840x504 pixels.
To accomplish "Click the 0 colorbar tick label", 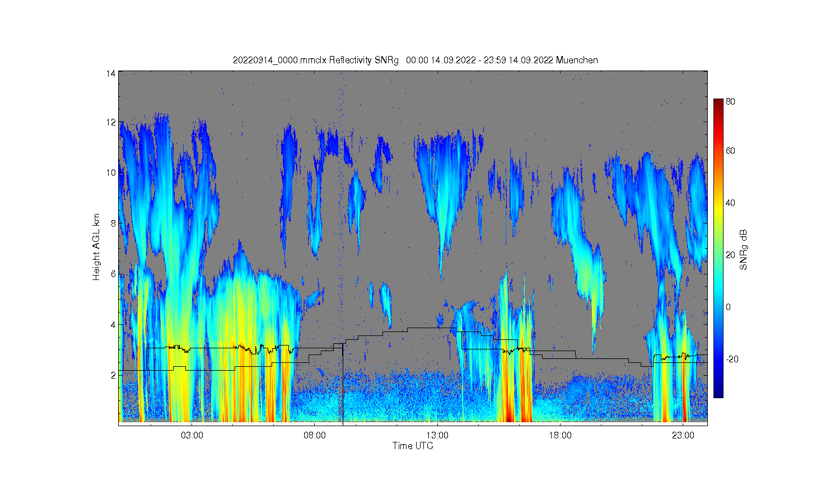I will pos(728,307).
